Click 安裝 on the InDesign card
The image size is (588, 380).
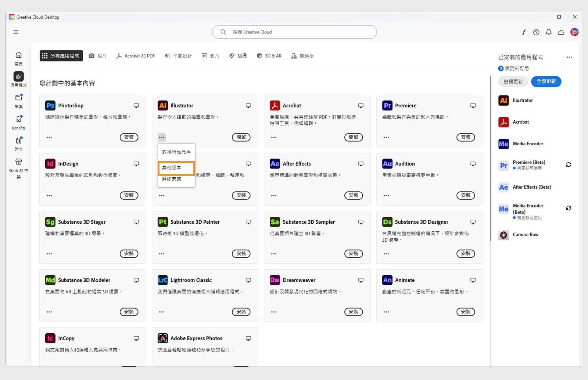tap(129, 195)
